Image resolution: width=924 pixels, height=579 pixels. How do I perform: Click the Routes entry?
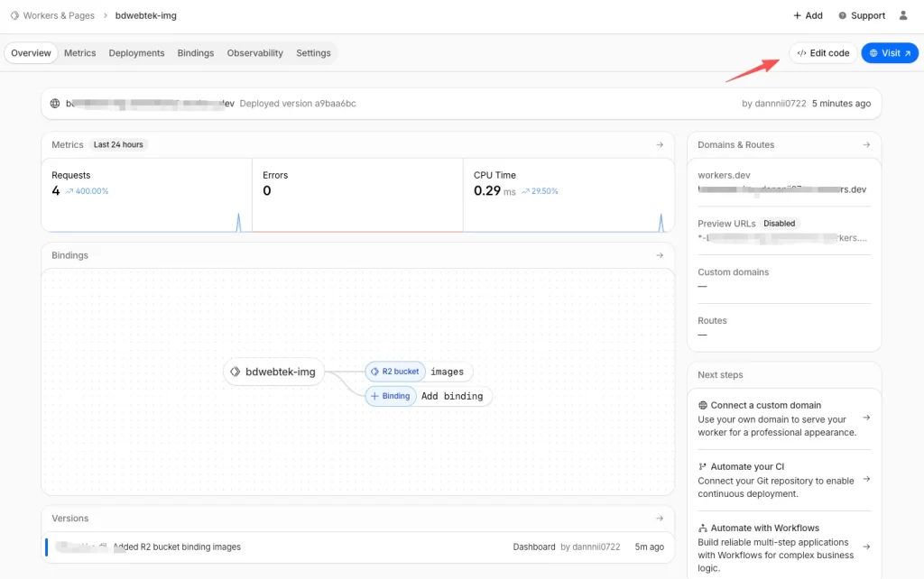pyautogui.click(x=784, y=327)
